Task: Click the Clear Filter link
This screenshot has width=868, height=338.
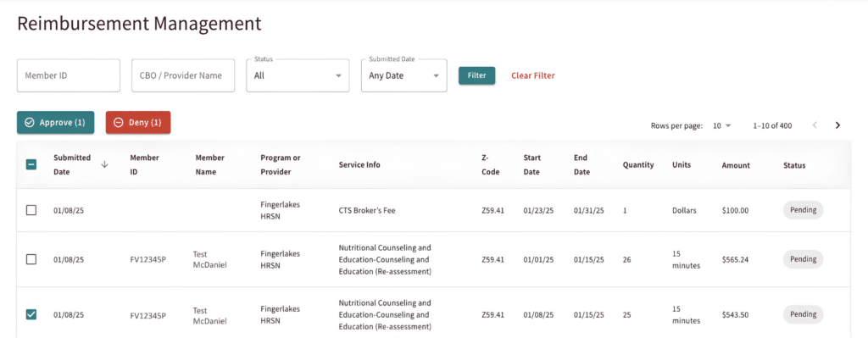Action: pyautogui.click(x=533, y=75)
